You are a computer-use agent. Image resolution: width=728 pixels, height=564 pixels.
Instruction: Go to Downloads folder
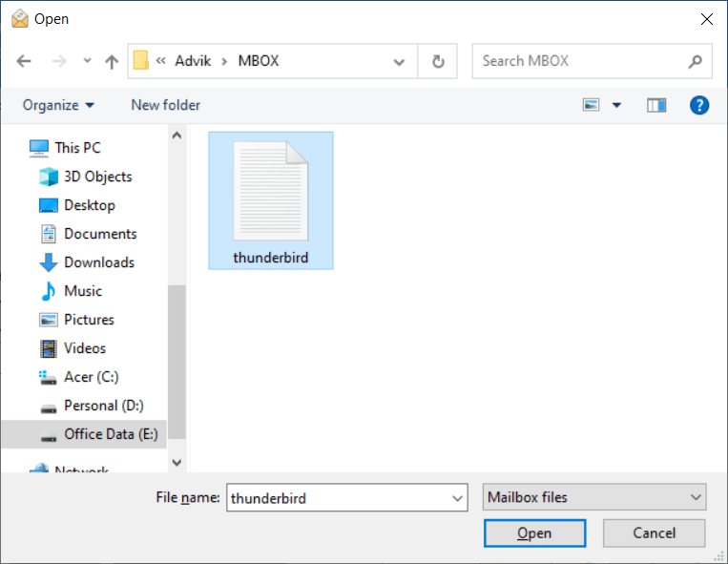pyautogui.click(x=99, y=262)
